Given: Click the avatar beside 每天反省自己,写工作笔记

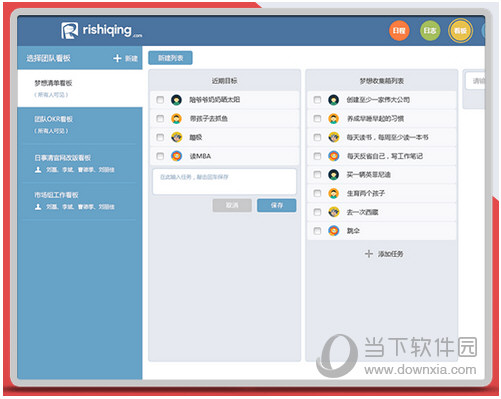Looking at the screenshot, I should click(x=333, y=156).
